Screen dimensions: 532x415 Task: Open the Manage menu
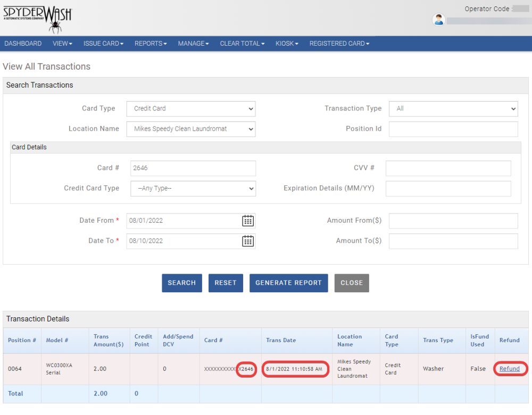click(x=194, y=44)
